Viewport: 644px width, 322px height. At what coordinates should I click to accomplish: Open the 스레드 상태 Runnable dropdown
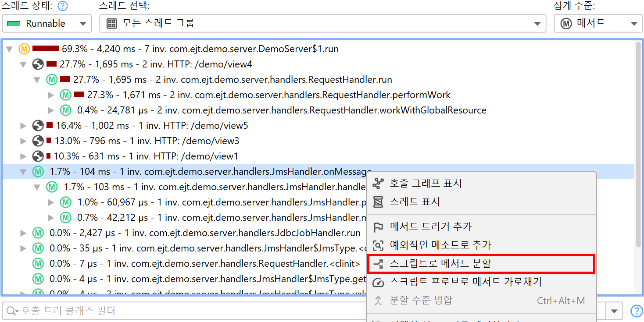point(47,24)
